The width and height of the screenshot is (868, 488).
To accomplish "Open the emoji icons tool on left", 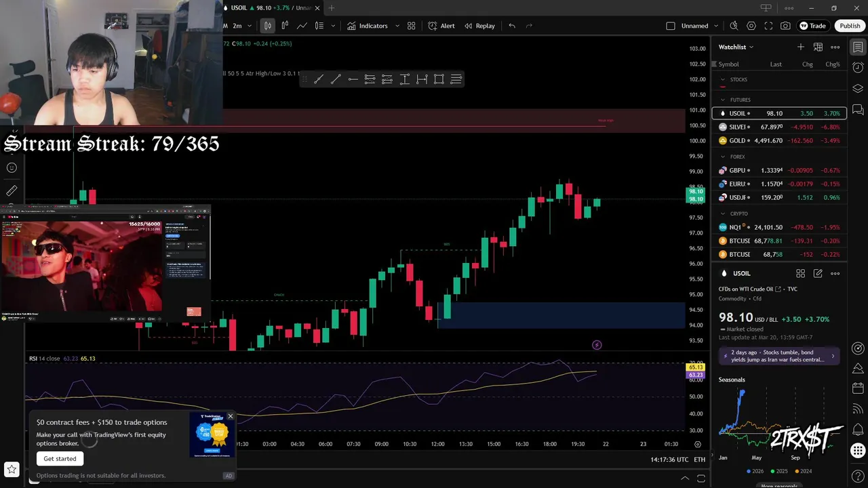I will (12, 168).
